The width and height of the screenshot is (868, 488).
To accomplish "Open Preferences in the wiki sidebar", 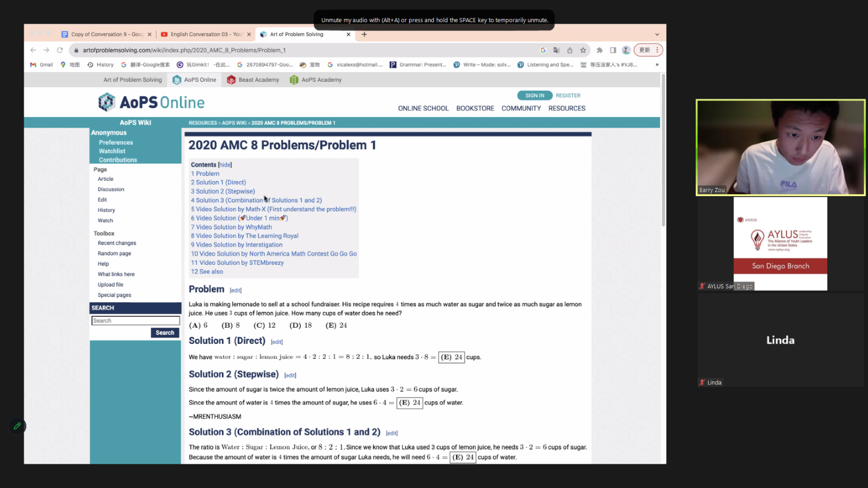I will pyautogui.click(x=116, y=143).
